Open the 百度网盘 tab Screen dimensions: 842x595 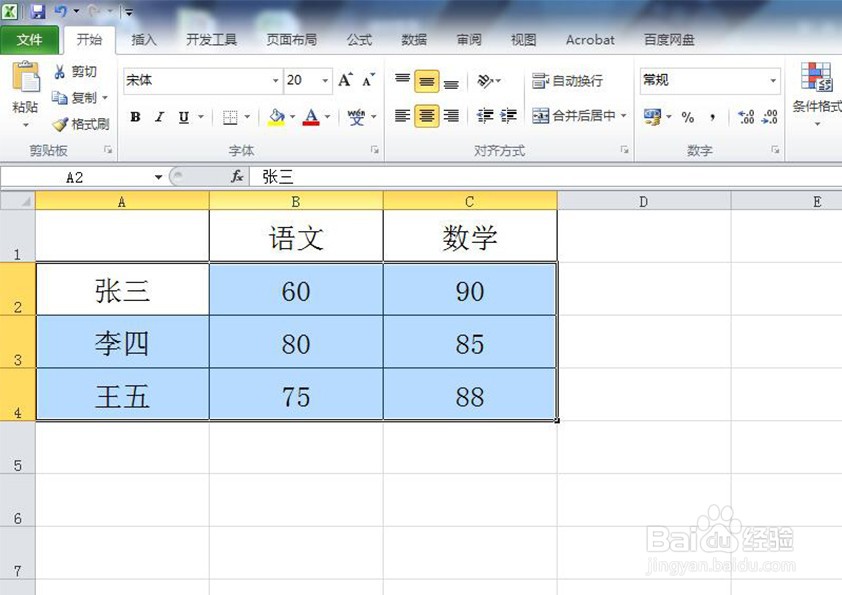(669, 40)
